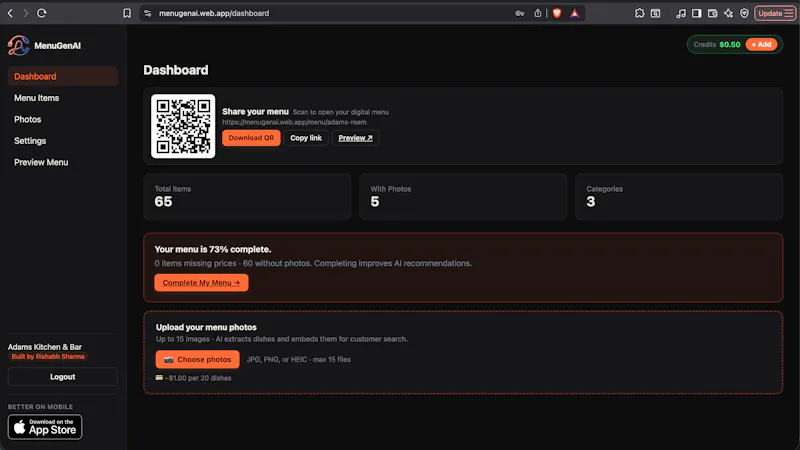Open Settings in the sidebar
800x450 pixels.
(30, 141)
